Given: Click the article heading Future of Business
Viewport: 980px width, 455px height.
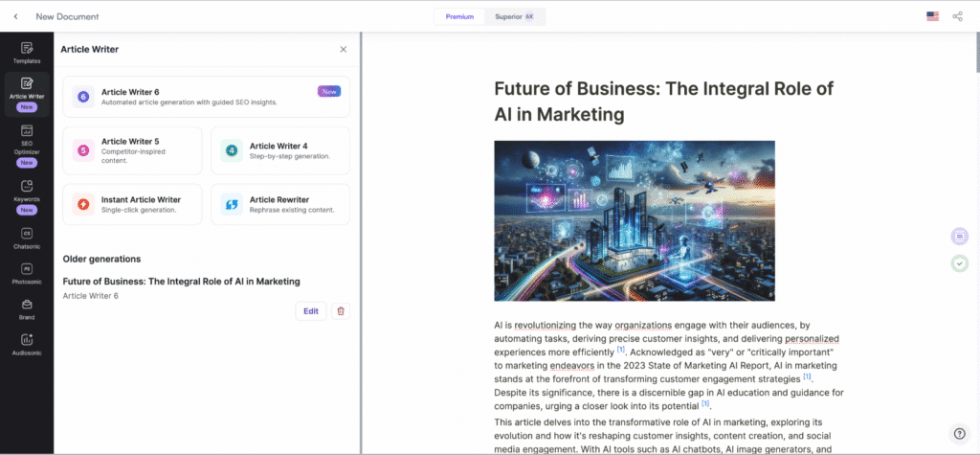Looking at the screenshot, I should point(664,102).
